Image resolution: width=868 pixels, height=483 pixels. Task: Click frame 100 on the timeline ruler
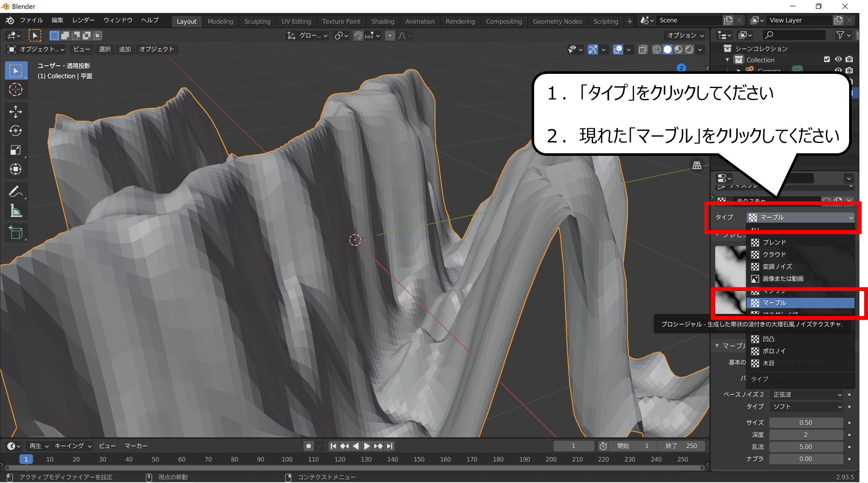(287, 459)
